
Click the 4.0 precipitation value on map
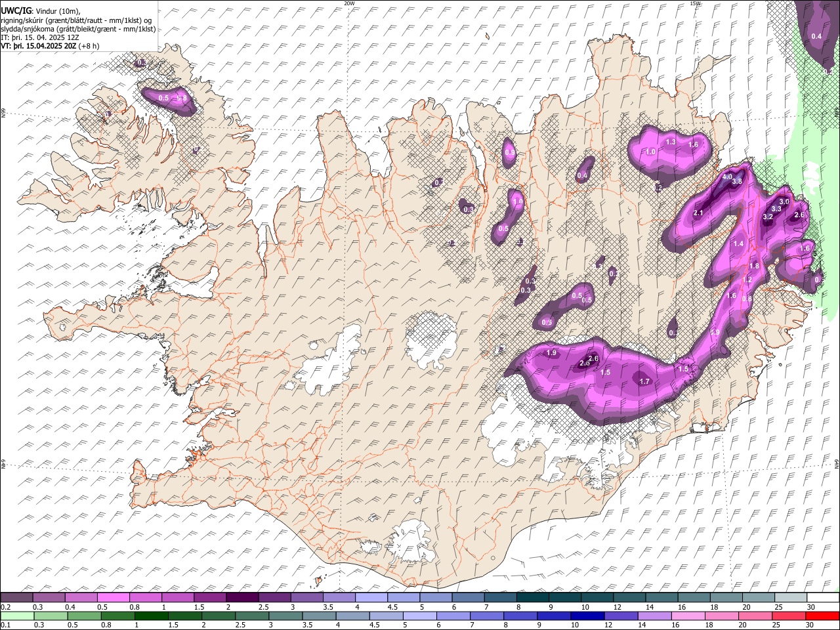(x=727, y=177)
